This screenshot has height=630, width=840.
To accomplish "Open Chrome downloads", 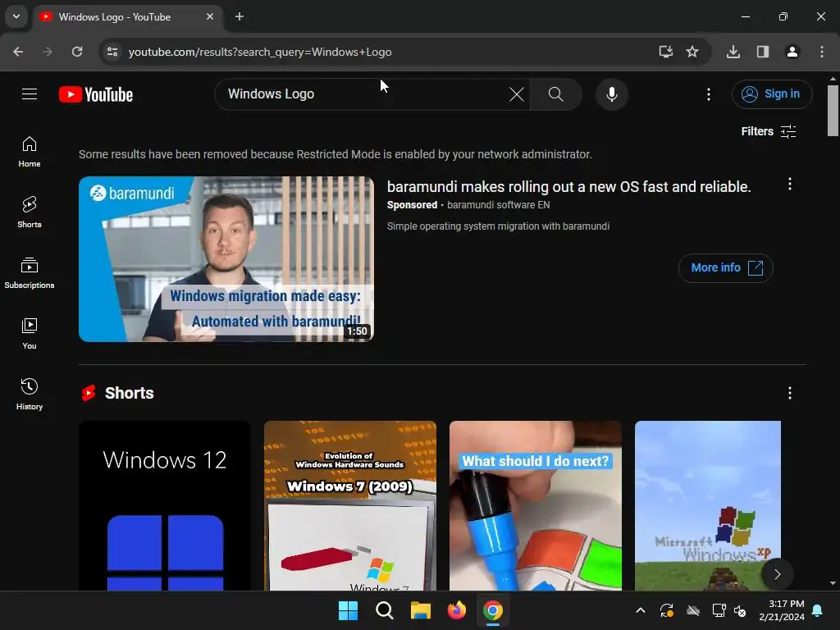I will (x=733, y=52).
